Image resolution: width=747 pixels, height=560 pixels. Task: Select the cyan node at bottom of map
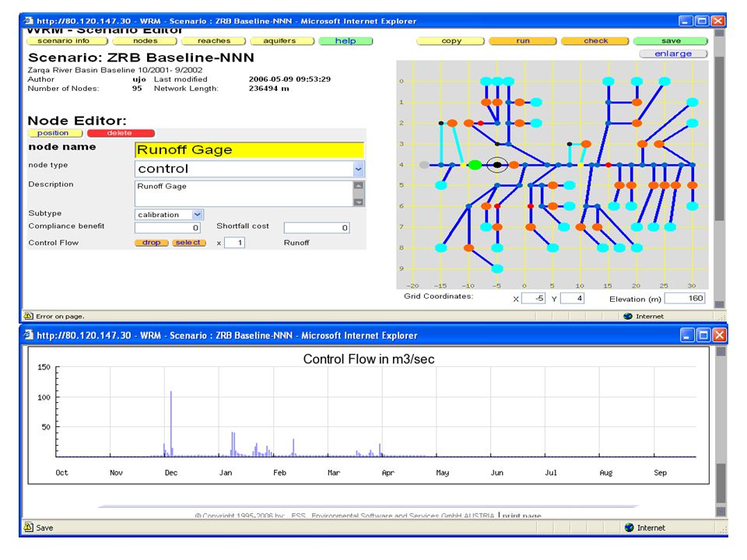point(497,269)
